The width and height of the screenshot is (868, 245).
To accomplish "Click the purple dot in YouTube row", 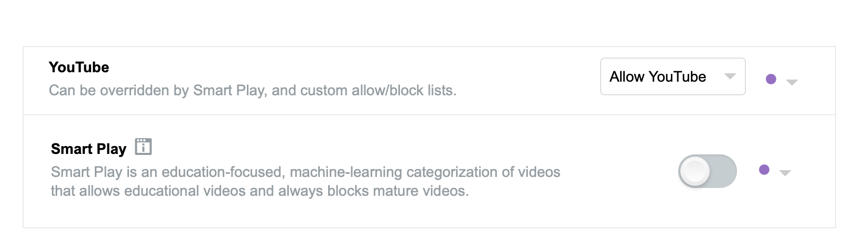I will (x=771, y=79).
